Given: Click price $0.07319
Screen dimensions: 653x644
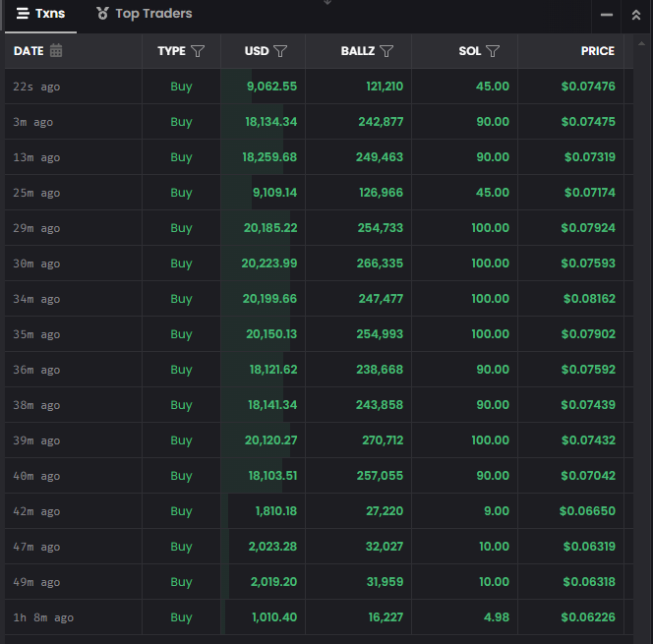Looking at the screenshot, I should click(x=590, y=157).
